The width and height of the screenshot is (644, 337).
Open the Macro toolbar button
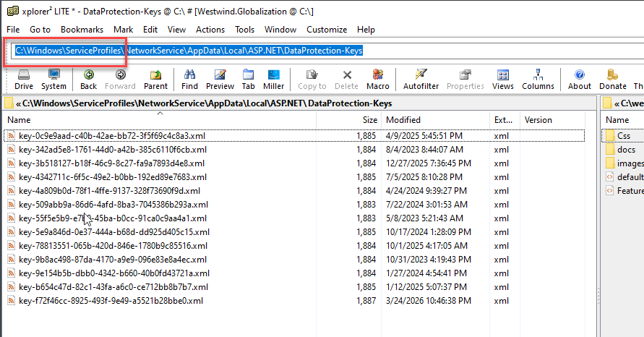point(378,80)
